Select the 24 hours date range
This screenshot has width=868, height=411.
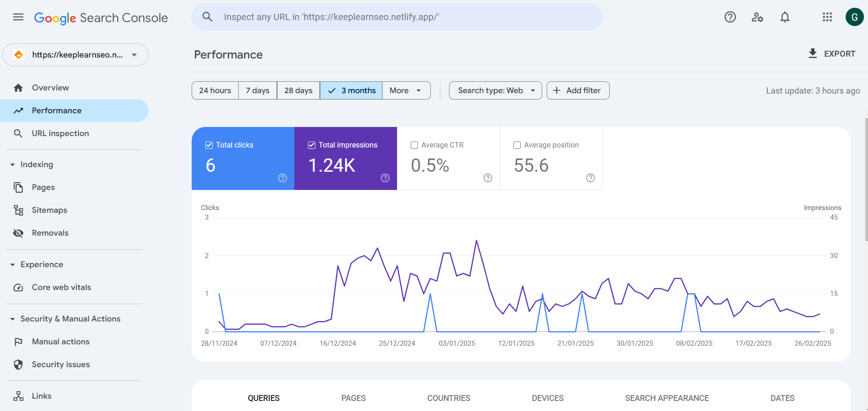215,90
